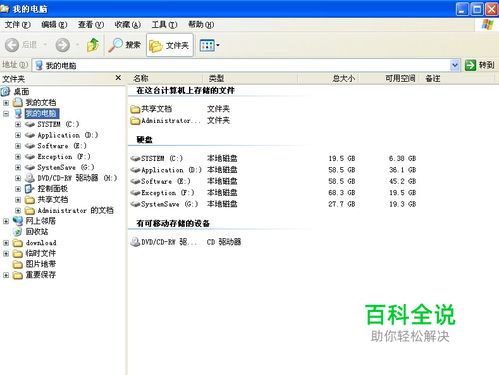The height and width of the screenshot is (375, 499).
Task: Click the Forward arrow toolbar icon
Action: click(x=63, y=45)
